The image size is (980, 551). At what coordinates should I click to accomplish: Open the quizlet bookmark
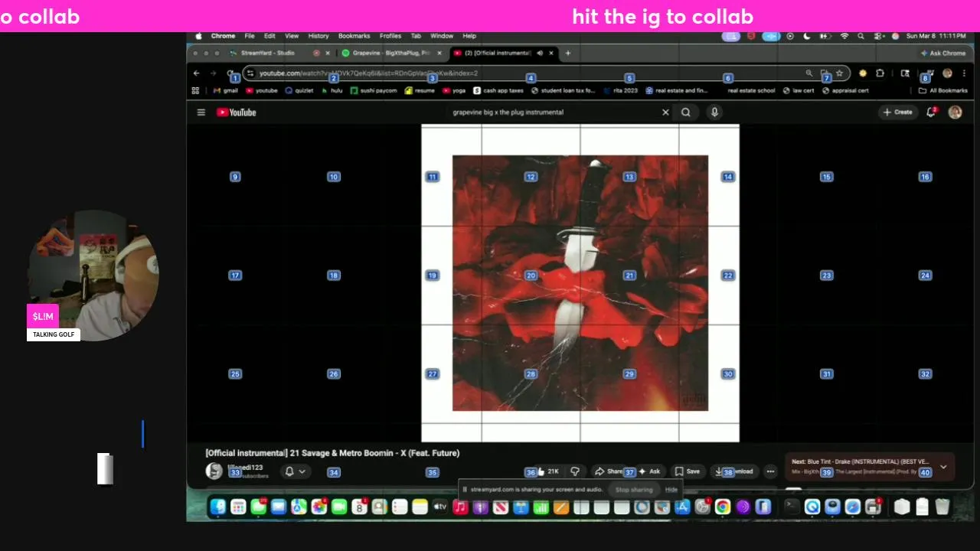pos(299,90)
